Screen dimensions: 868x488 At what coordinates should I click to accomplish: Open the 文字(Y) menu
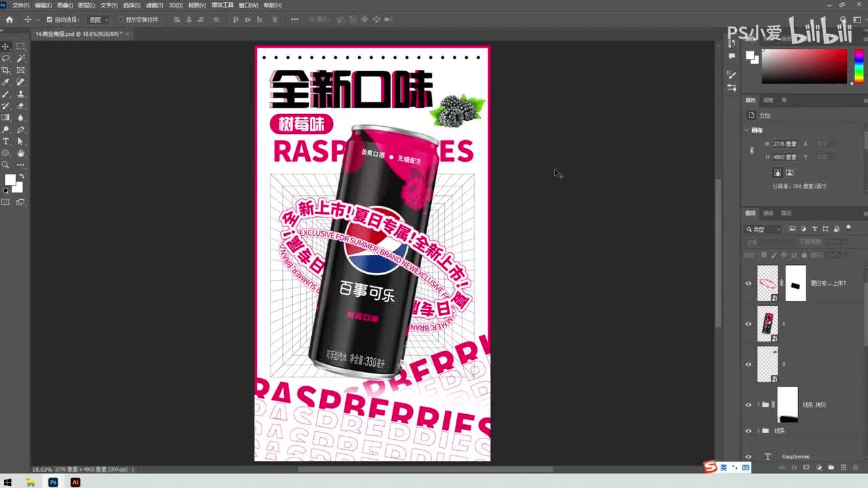(x=108, y=5)
